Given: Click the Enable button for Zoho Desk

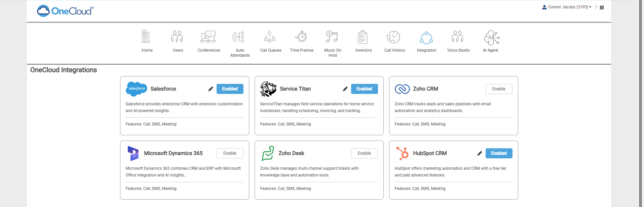Looking at the screenshot, I should click(x=364, y=153).
